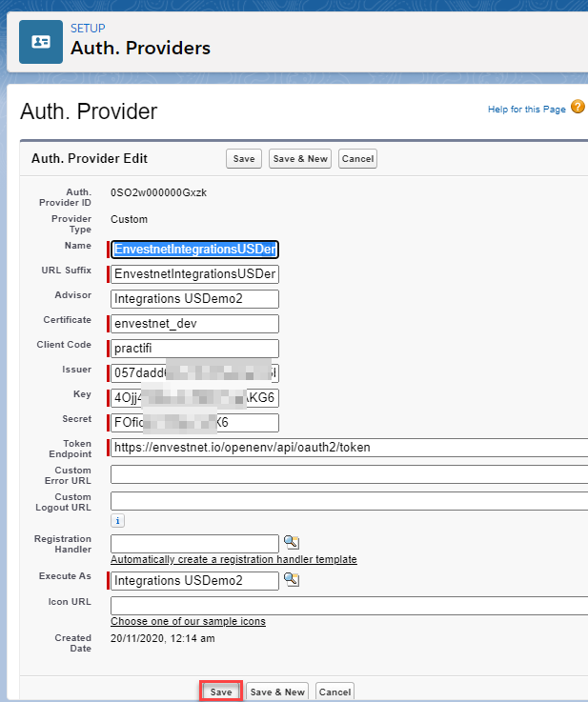The height and width of the screenshot is (702, 588).
Task: Click the Token Endpoint label
Action: (x=70, y=449)
